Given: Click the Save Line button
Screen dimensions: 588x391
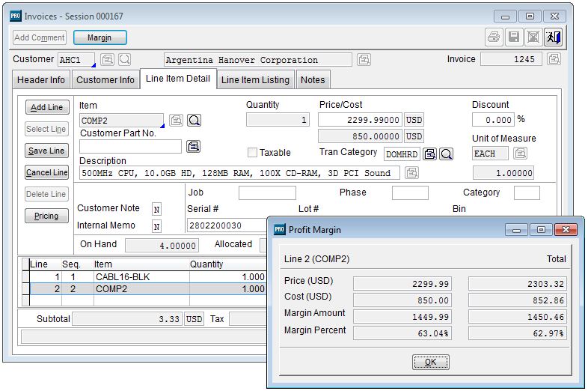Looking at the screenshot, I should pos(47,151).
